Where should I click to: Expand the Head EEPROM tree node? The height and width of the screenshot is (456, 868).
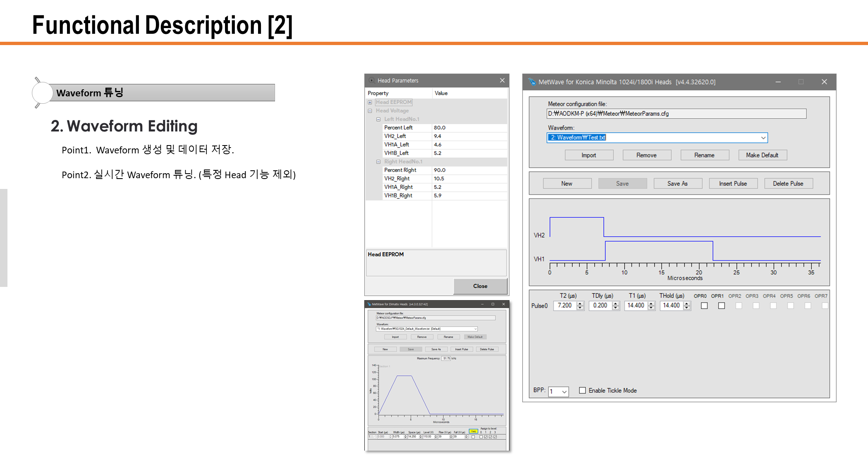click(370, 102)
